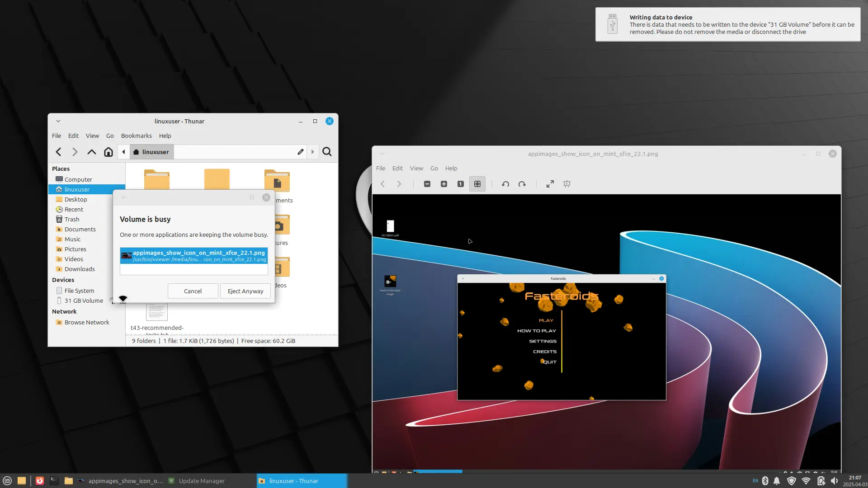Open busy dialog window menu chevron

[x=123, y=197]
